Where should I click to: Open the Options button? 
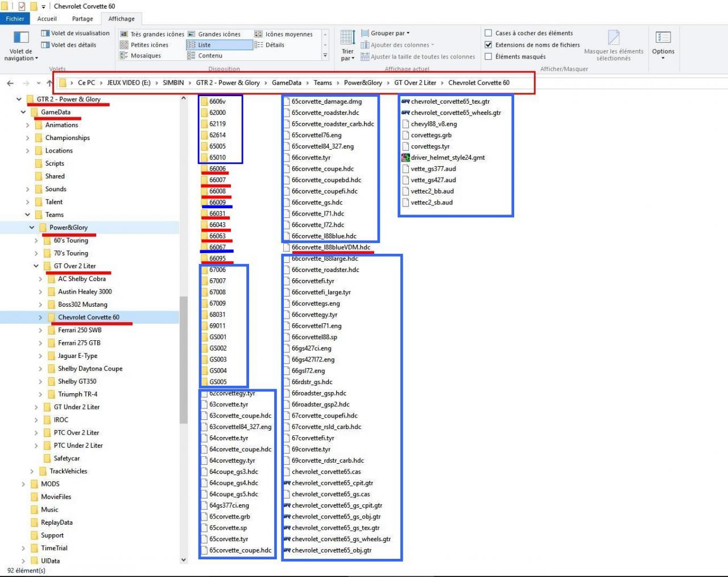tap(663, 46)
